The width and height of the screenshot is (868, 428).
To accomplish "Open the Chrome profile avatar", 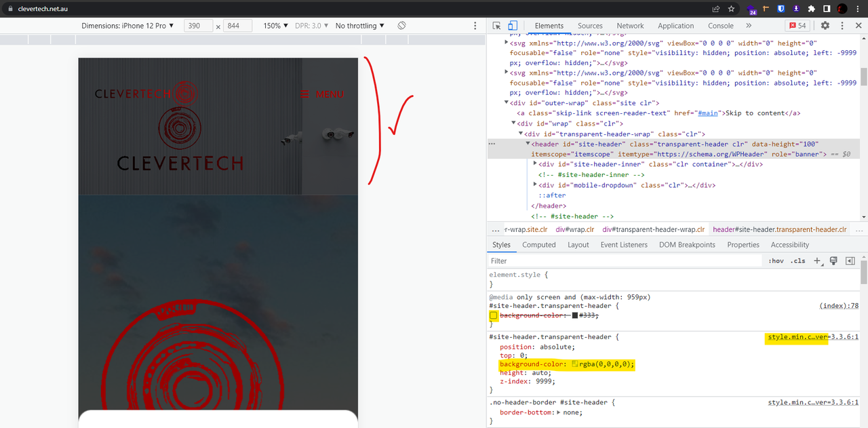I will tap(842, 9).
